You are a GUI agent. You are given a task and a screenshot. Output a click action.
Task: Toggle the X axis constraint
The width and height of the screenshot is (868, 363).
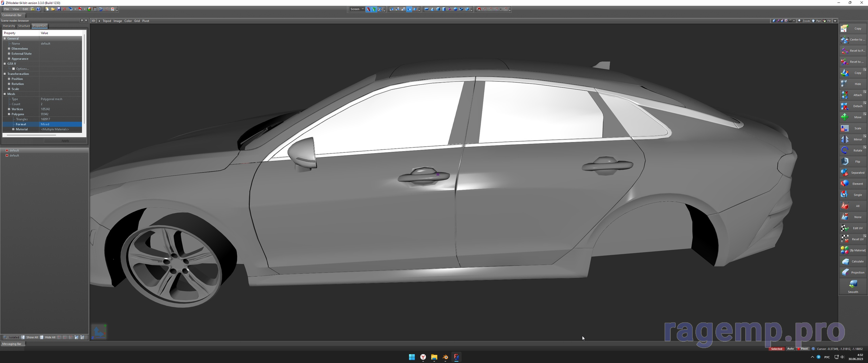point(368,9)
